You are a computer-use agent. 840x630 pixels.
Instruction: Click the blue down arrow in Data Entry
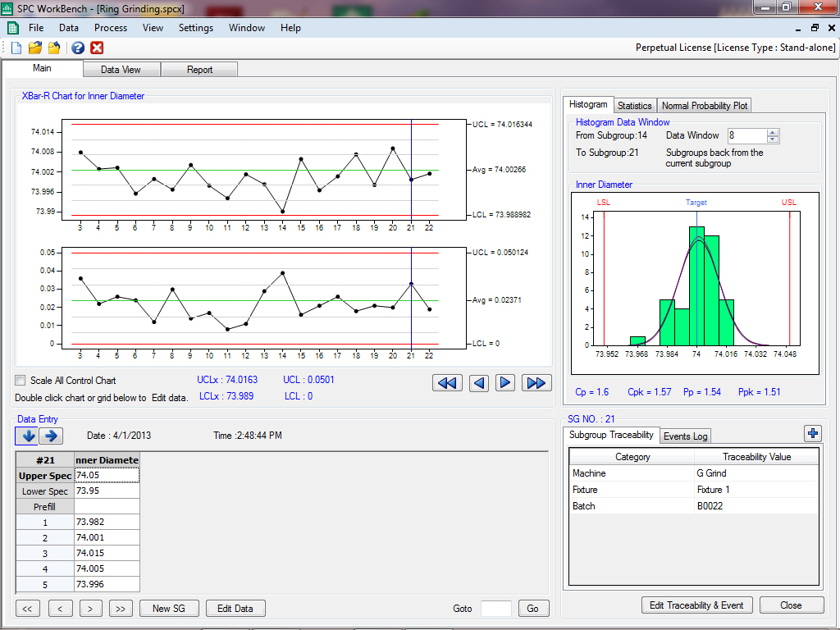[28, 436]
